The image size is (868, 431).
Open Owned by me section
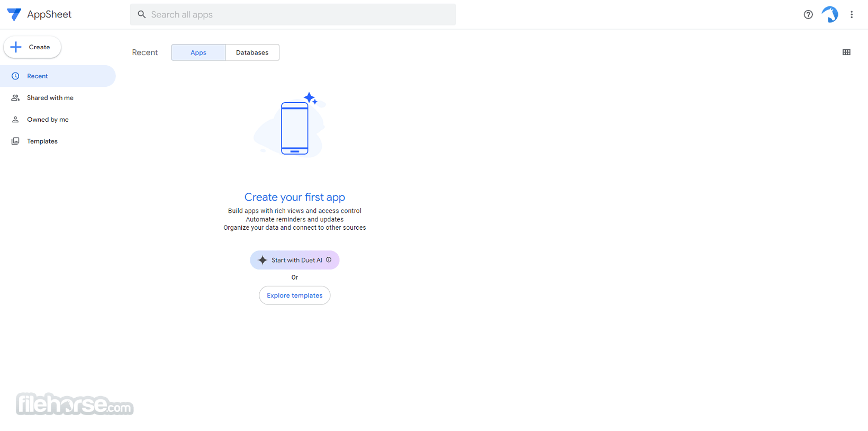point(58,120)
